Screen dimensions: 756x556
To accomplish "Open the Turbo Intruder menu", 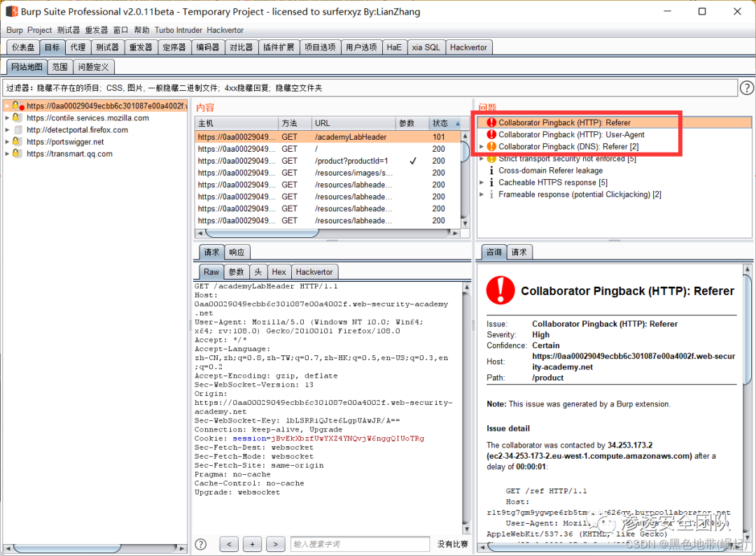I will (x=178, y=30).
